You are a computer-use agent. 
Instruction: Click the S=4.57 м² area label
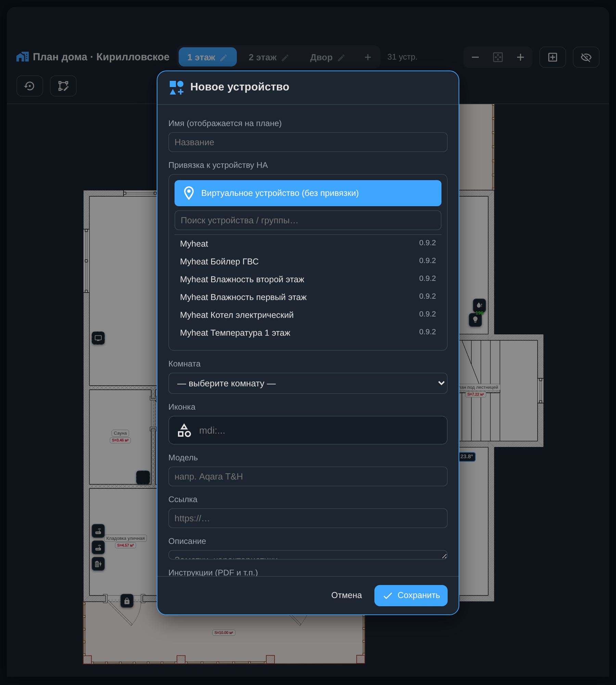point(125,545)
